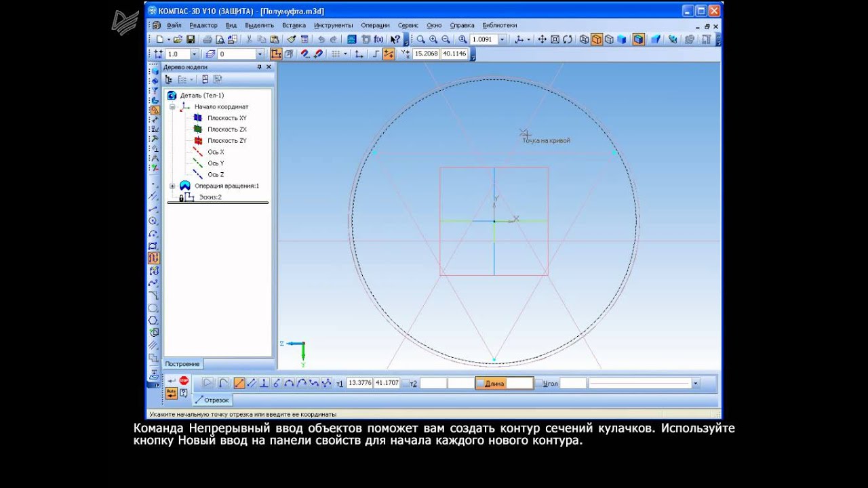
Task: Select the Polygon tool in the left toolbar
Action: (153, 320)
